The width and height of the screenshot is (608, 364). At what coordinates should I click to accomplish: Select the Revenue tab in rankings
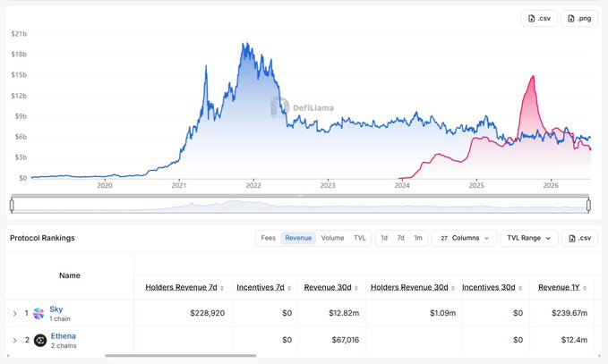(x=298, y=238)
